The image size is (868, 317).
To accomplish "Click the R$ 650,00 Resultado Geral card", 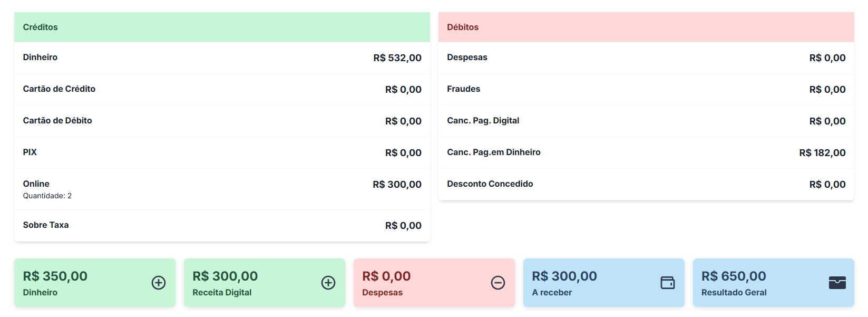I will pos(774,283).
